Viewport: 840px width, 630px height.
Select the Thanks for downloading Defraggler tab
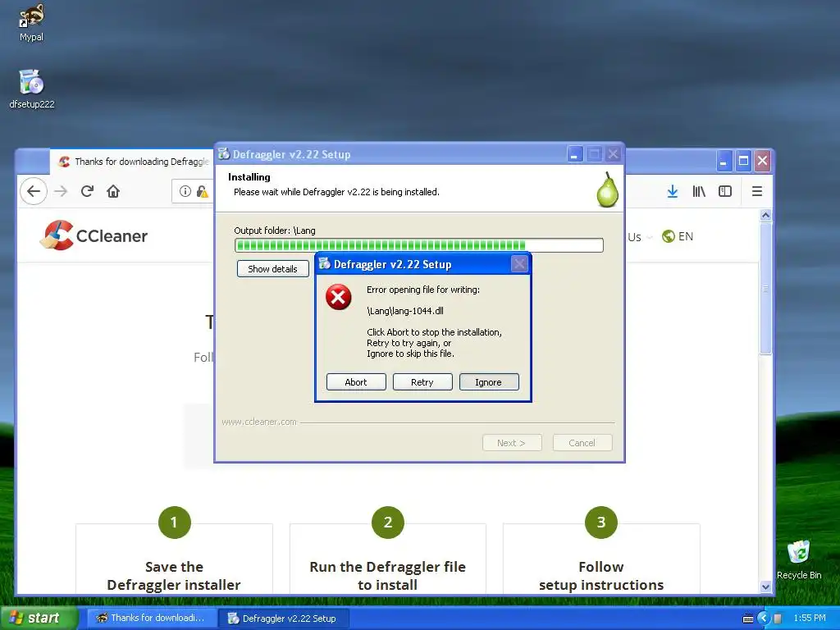pyautogui.click(x=133, y=162)
